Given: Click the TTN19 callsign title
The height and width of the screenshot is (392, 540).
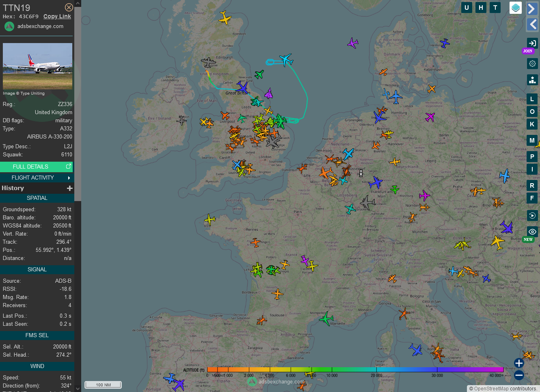Looking at the screenshot, I should 17,8.
